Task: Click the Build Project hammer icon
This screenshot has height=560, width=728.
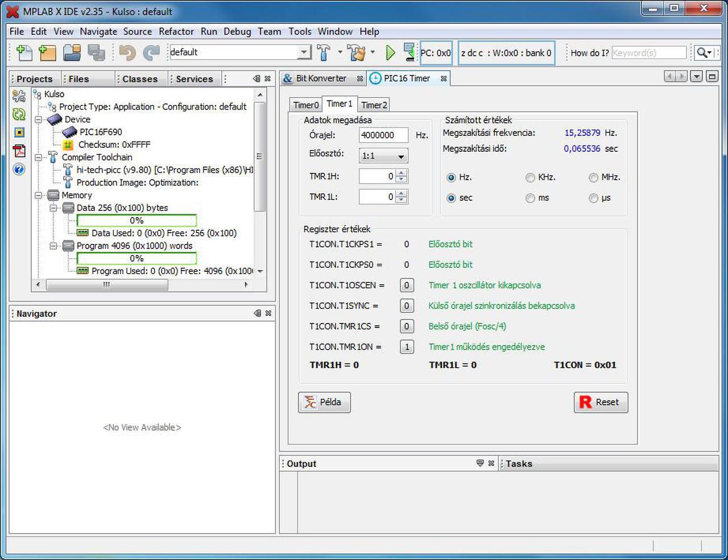Action: click(324, 52)
